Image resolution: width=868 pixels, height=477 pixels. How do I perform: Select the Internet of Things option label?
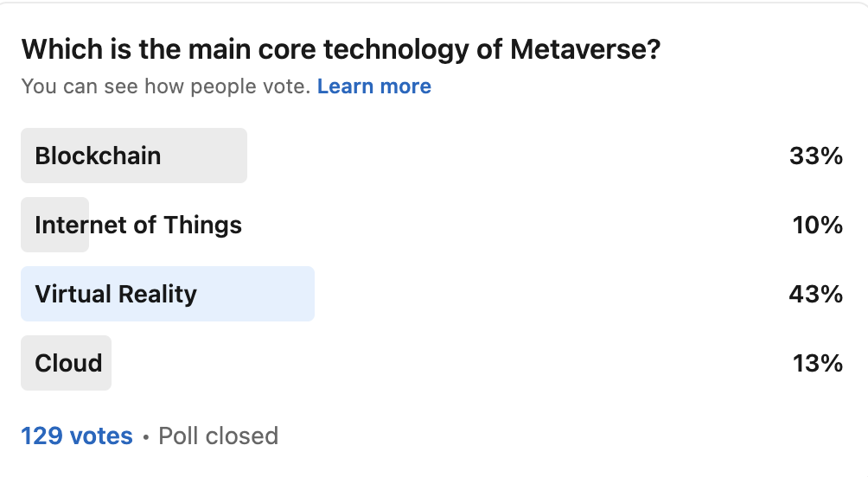[x=138, y=225]
